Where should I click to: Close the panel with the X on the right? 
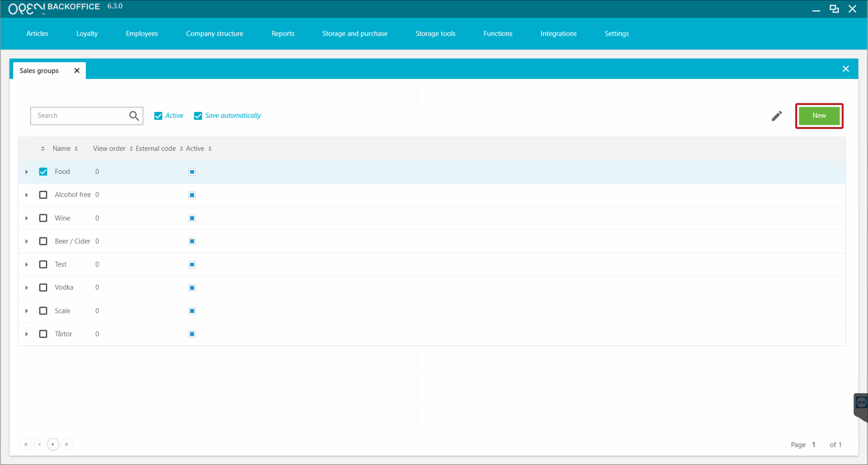(845, 69)
